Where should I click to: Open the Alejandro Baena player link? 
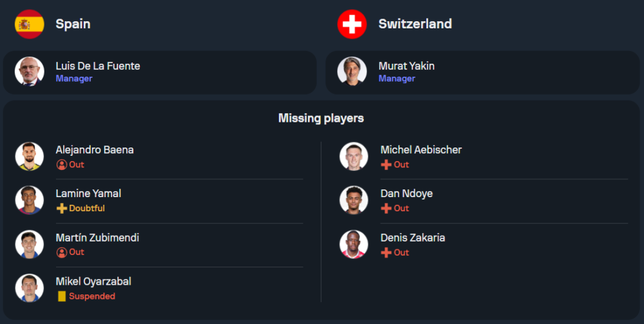(x=95, y=149)
